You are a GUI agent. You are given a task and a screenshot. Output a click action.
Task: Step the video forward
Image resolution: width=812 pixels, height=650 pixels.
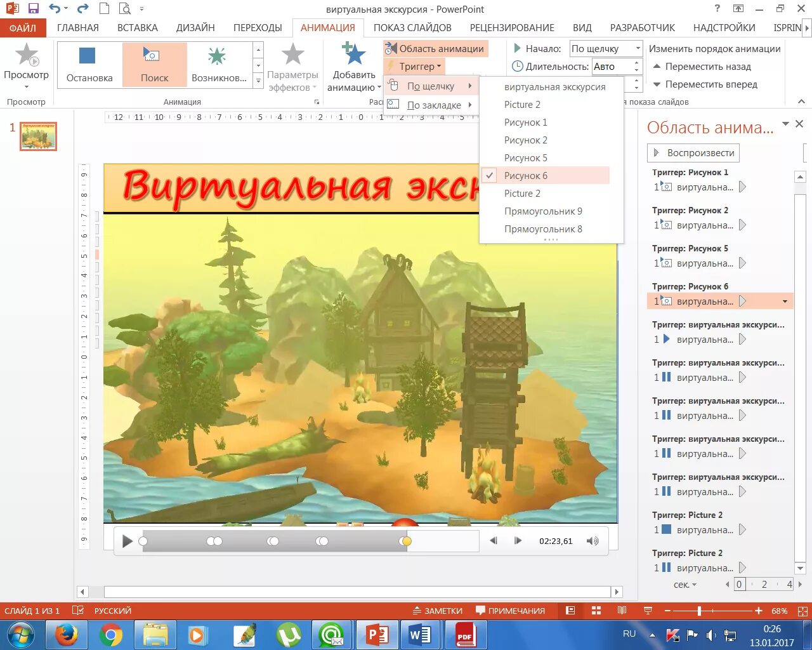point(518,541)
